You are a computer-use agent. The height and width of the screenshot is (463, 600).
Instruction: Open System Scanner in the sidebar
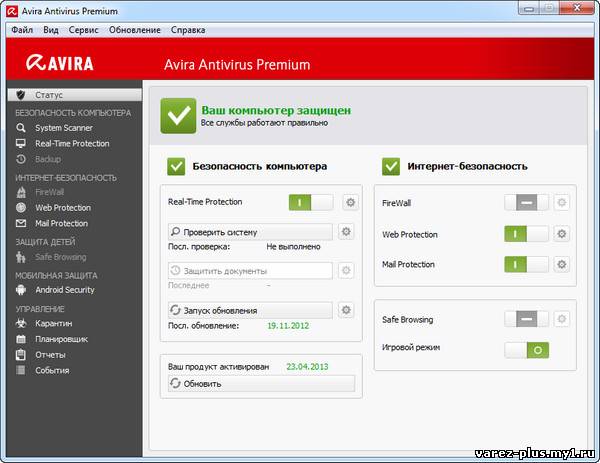(x=63, y=128)
